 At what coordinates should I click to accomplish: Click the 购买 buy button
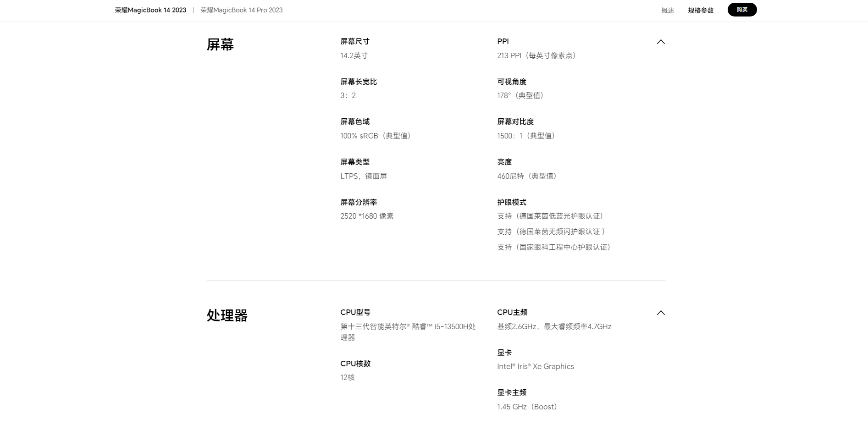click(742, 10)
